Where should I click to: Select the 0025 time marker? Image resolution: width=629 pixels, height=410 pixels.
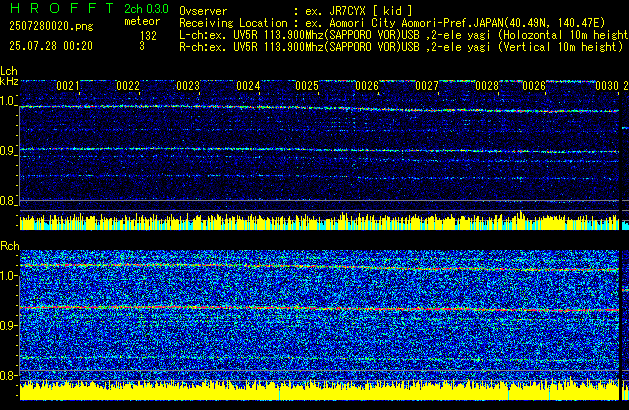click(x=307, y=86)
